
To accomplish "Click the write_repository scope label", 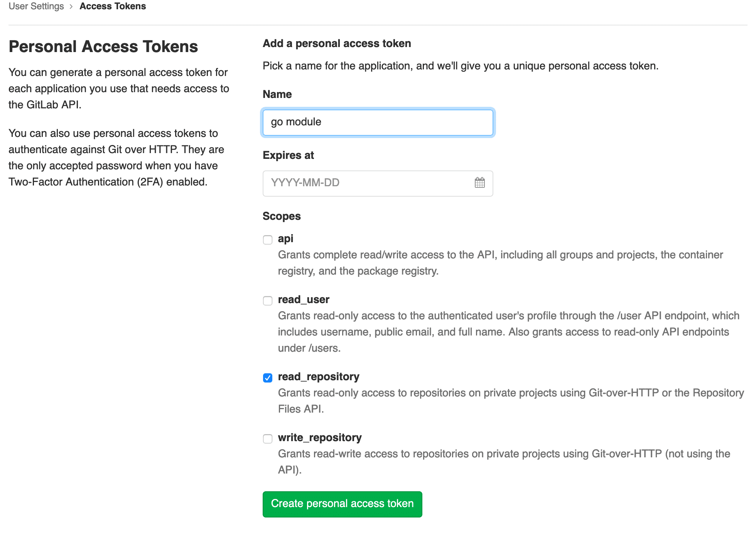I will [319, 438].
